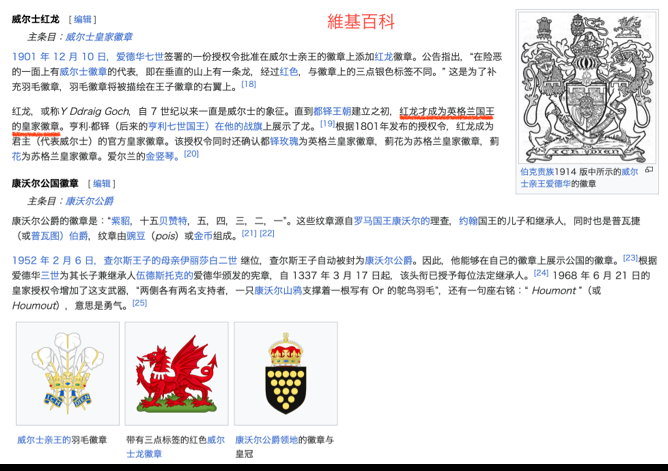Follow the 爱德华七世 link

click(x=140, y=57)
